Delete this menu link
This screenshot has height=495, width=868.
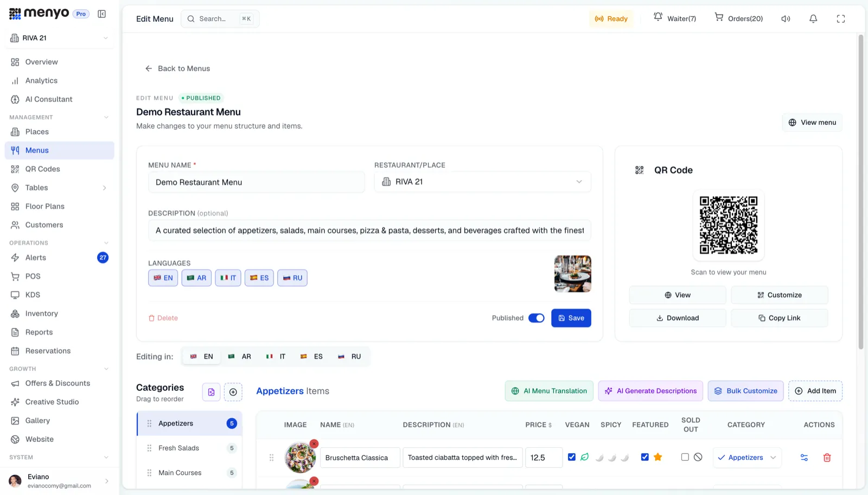click(163, 318)
